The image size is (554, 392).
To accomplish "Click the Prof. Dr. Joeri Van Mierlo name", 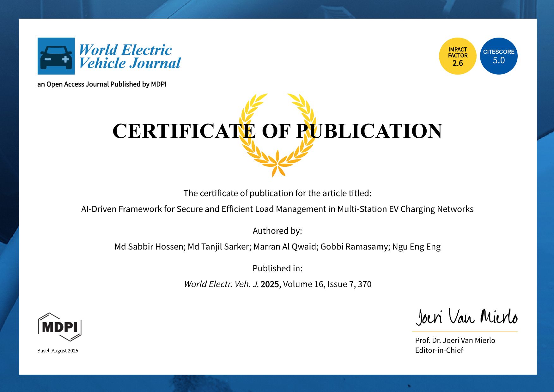I will coord(455,341).
